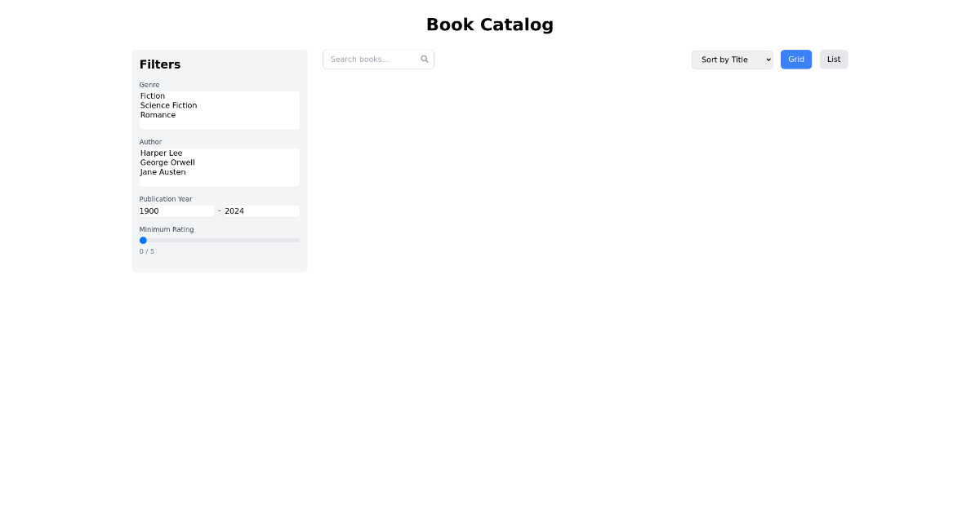This screenshot has height=514, width=980.
Task: Select Jane Austen author filter
Action: (x=163, y=172)
